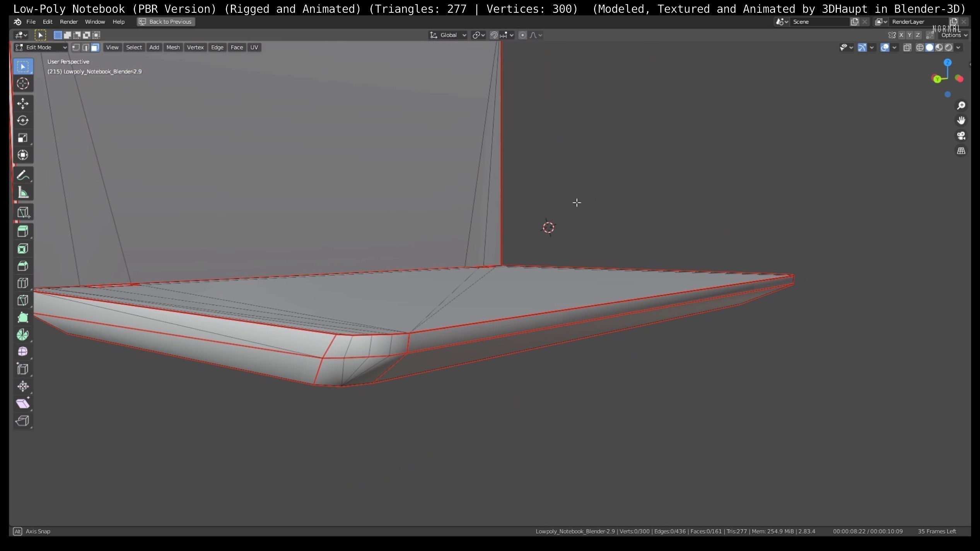Click Back to Previous button
Image resolution: width=980 pixels, height=551 pixels.
pyautogui.click(x=166, y=22)
